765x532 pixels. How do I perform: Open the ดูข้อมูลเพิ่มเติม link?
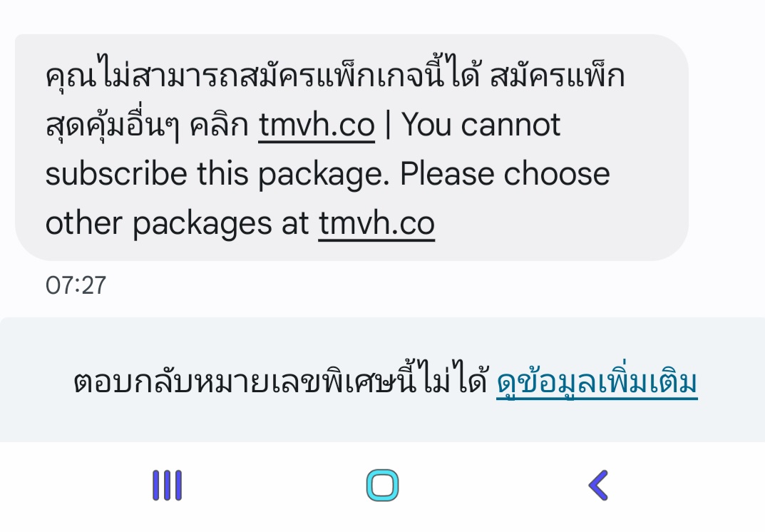(x=597, y=383)
